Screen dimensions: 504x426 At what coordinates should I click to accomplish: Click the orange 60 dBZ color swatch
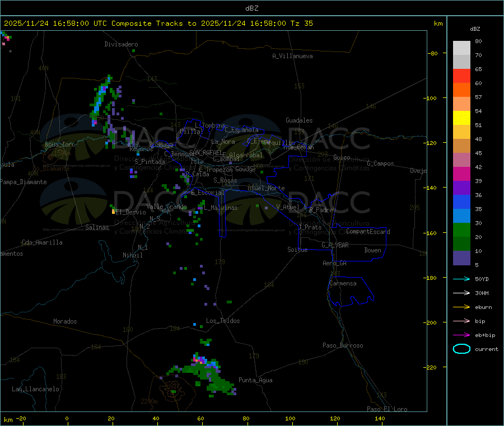pos(461,90)
